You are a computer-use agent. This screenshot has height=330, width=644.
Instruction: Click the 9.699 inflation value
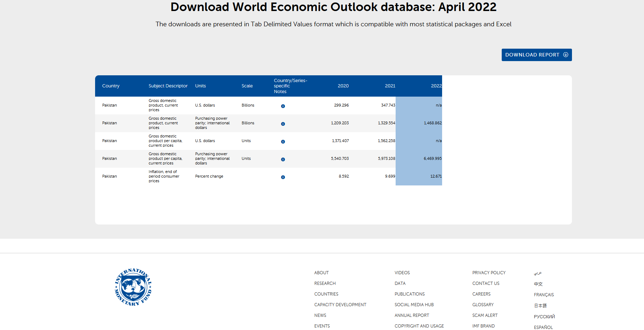click(x=390, y=176)
